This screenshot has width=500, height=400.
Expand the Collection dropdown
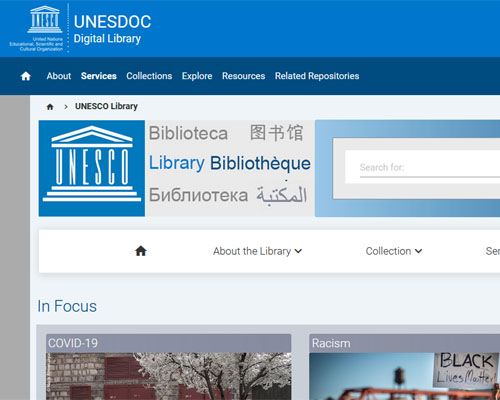click(x=394, y=251)
